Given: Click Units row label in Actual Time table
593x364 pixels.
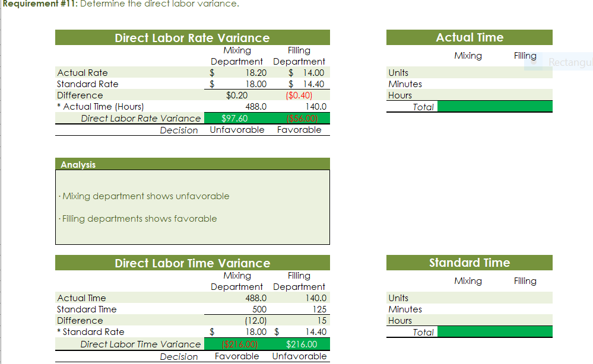Looking at the screenshot, I should coord(398,72).
